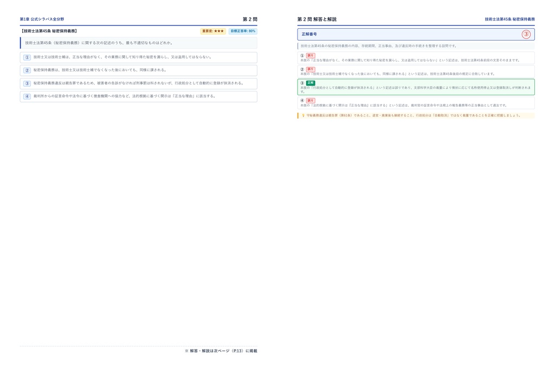Click the 誤り badge for explanation ①
Viewport: 555px width, 392px height.
tap(311, 55)
